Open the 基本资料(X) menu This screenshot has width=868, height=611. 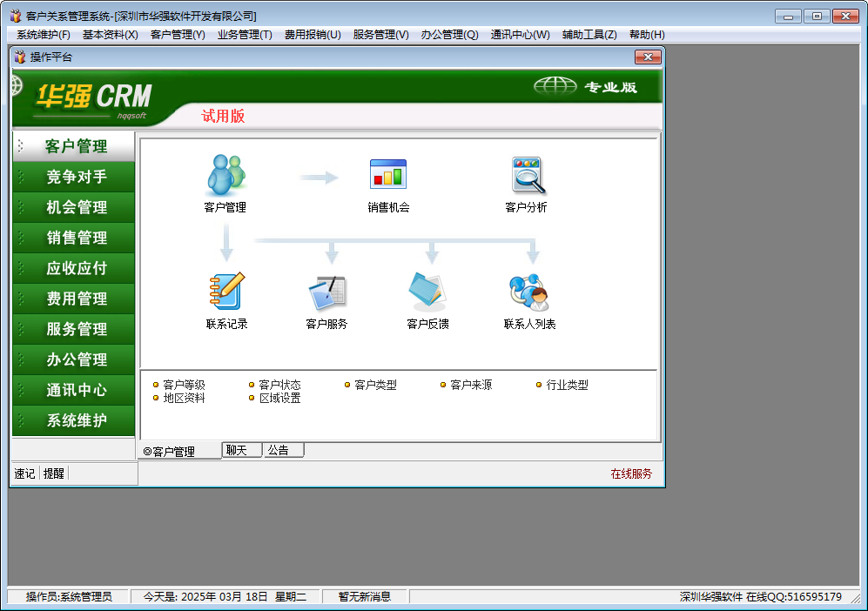click(x=111, y=35)
